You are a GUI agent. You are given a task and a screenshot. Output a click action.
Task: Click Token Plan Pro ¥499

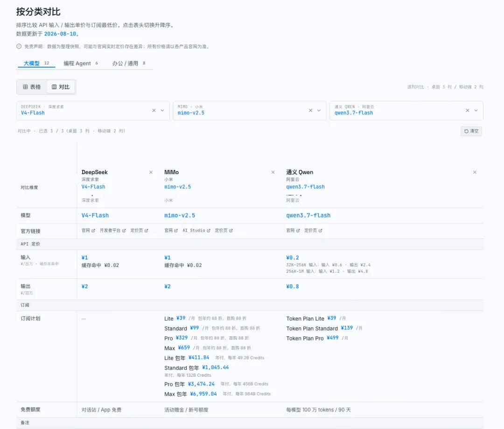[317, 338]
